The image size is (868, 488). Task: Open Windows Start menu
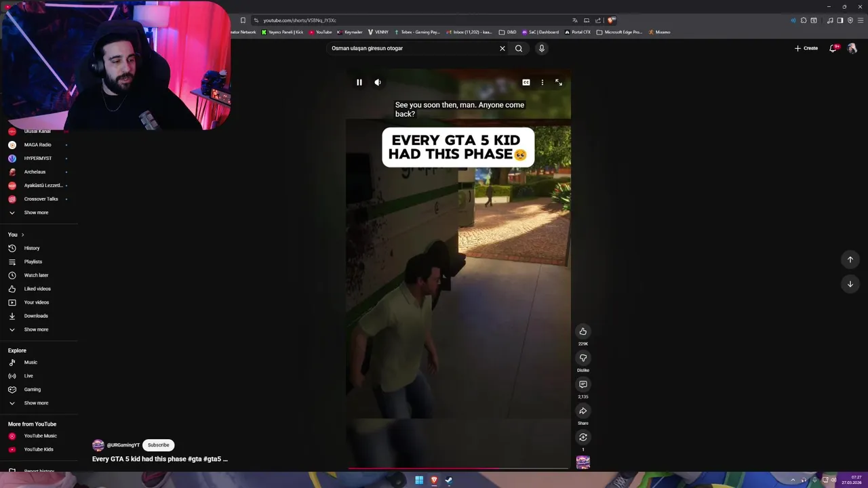click(419, 481)
